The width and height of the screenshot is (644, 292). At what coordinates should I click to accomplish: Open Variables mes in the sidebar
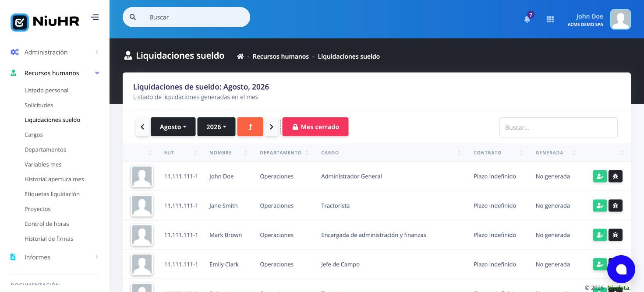point(43,165)
